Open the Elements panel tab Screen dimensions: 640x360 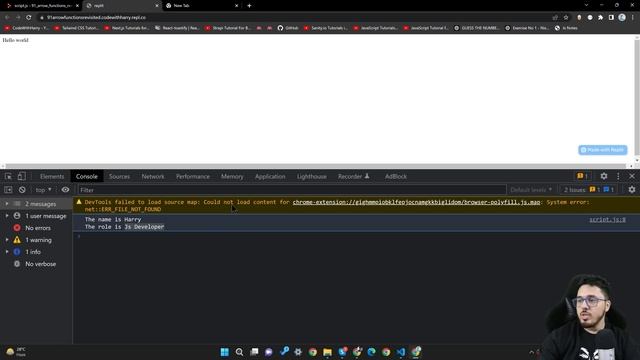(x=52, y=176)
